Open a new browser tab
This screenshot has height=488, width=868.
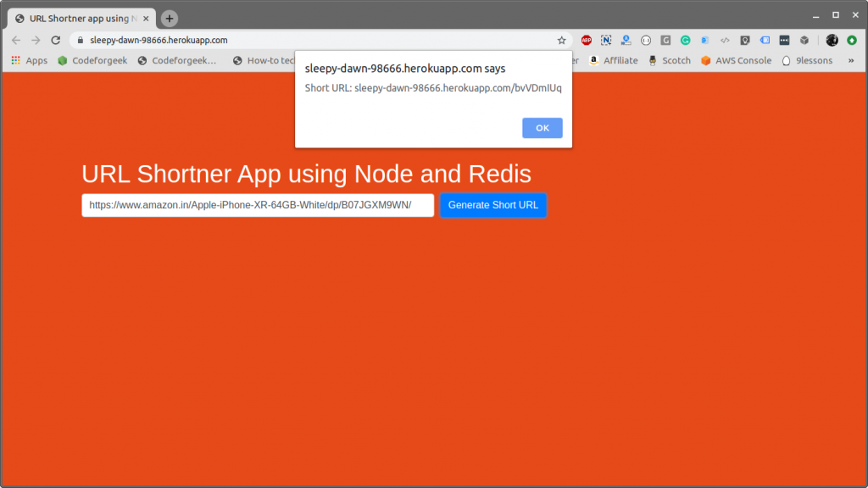click(x=170, y=19)
